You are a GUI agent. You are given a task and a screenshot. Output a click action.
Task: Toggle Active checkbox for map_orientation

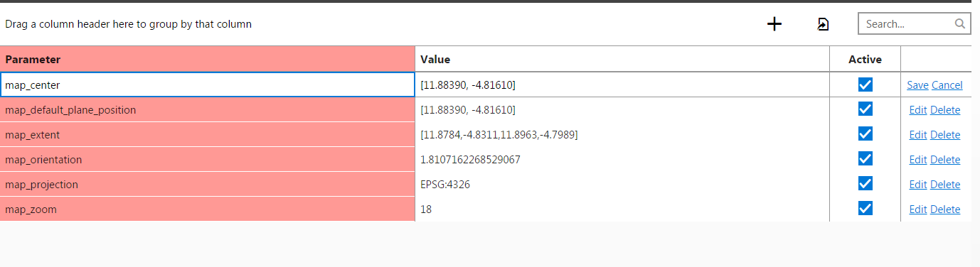coord(866,159)
